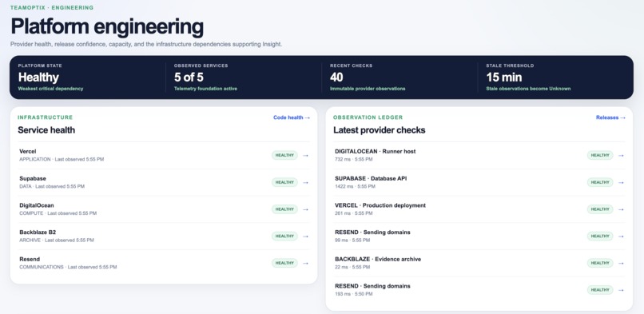This screenshot has height=314, width=644.
Task: Click 'DATA · Last observed 5:55 PM' subtitle
Action: point(52,186)
